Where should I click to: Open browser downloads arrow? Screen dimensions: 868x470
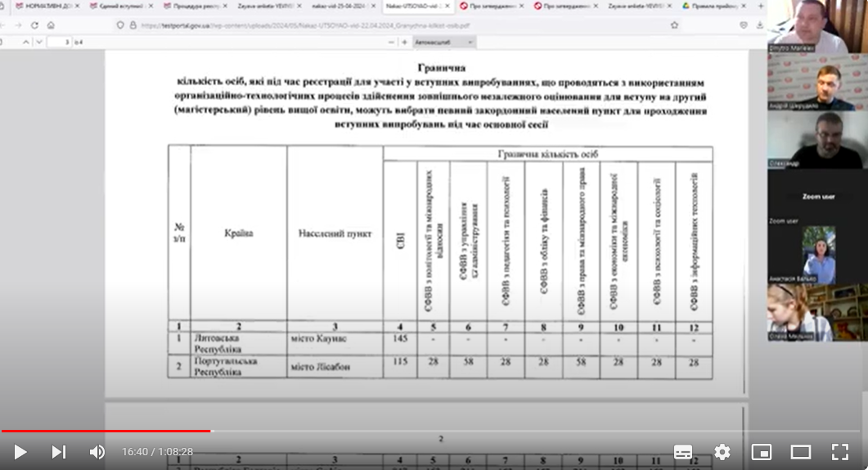point(760,25)
